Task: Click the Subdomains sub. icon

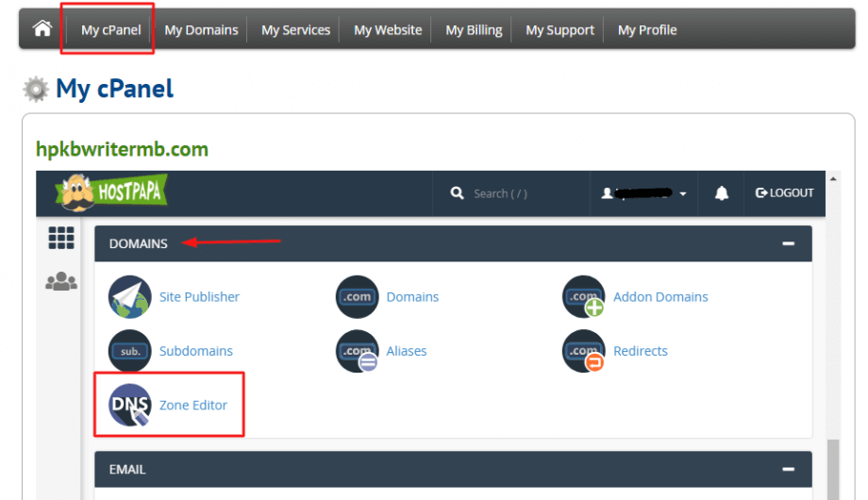Action: tap(130, 351)
